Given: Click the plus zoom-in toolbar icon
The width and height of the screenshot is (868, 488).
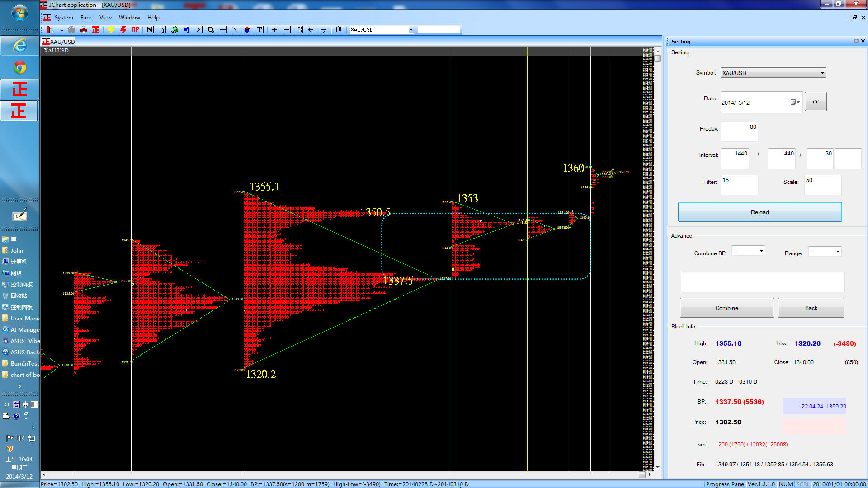Looking at the screenshot, I should click(x=274, y=30).
